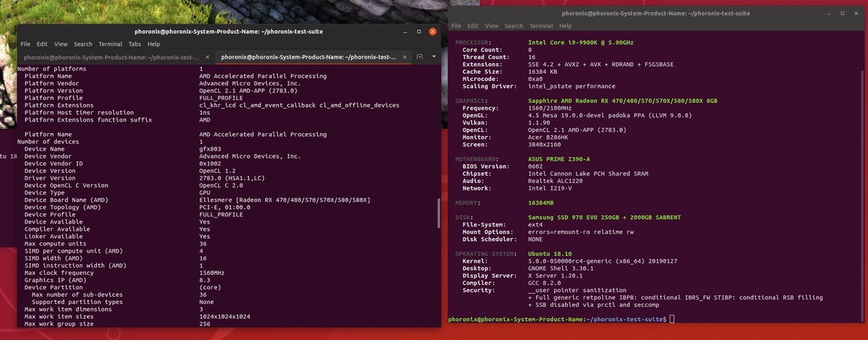The height and width of the screenshot is (340, 868).
Task: Click 'Ubuntu 18.10' operating system text
Action: tap(550, 254)
